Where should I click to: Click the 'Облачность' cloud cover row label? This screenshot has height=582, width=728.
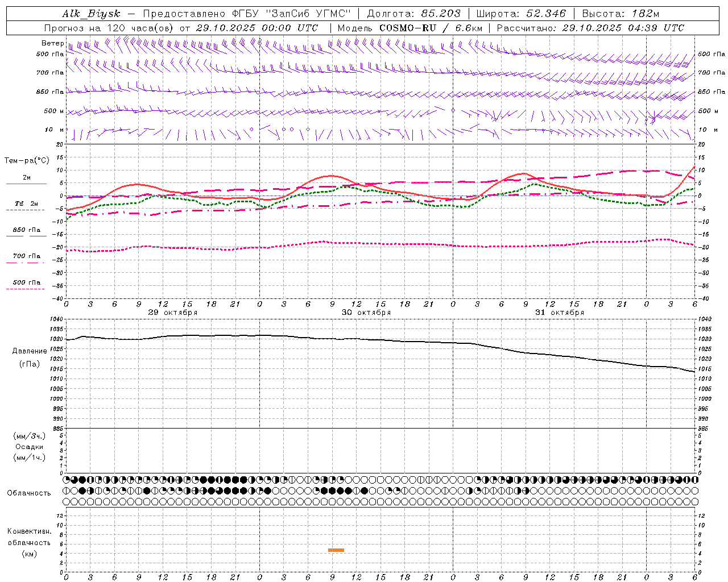point(29,493)
